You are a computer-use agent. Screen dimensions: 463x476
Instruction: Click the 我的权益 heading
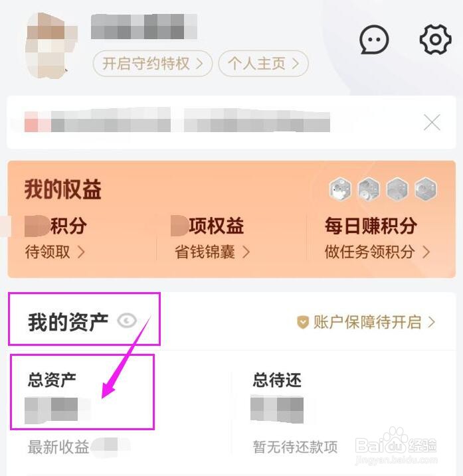pos(63,189)
